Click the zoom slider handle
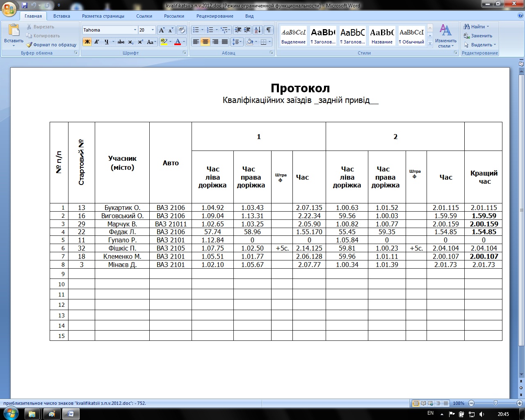This screenshot has height=420, width=525. tap(495, 403)
